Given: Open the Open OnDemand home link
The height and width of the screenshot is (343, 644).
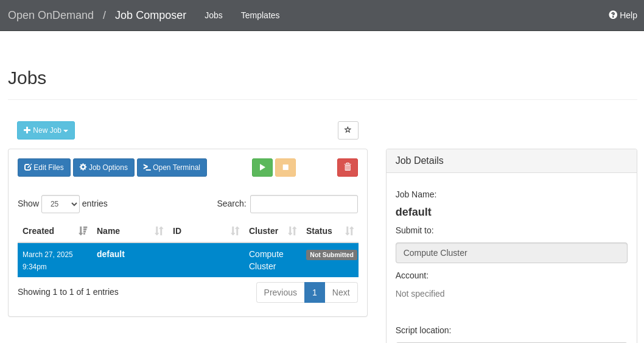Looking at the screenshot, I should tap(51, 15).
